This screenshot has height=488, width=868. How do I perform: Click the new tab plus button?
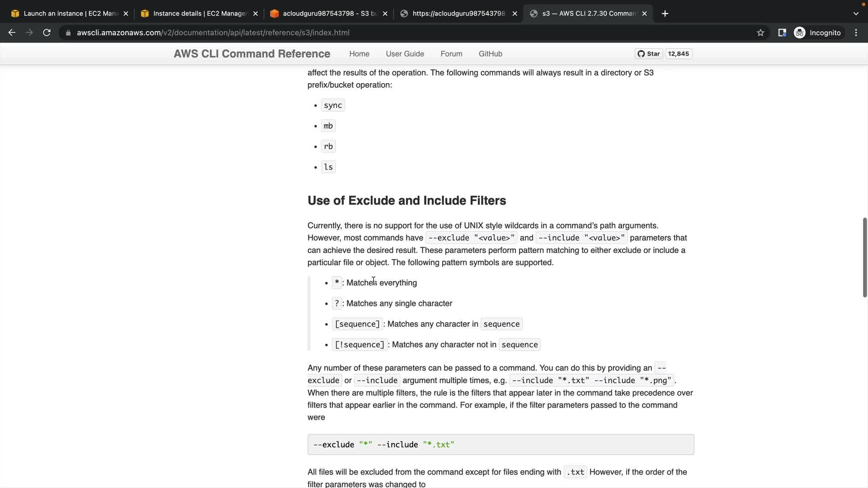(x=665, y=14)
